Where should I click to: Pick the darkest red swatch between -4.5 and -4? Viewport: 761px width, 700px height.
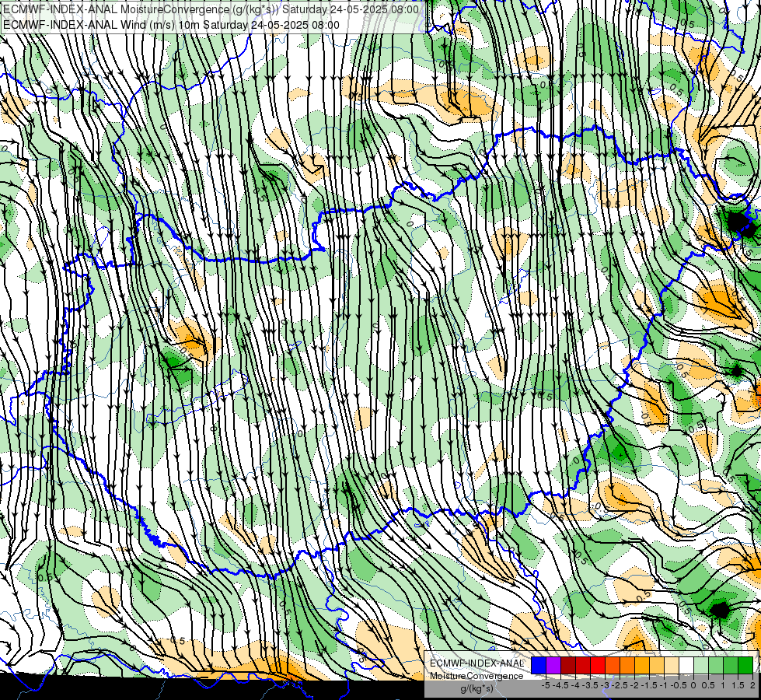[x=568, y=665]
